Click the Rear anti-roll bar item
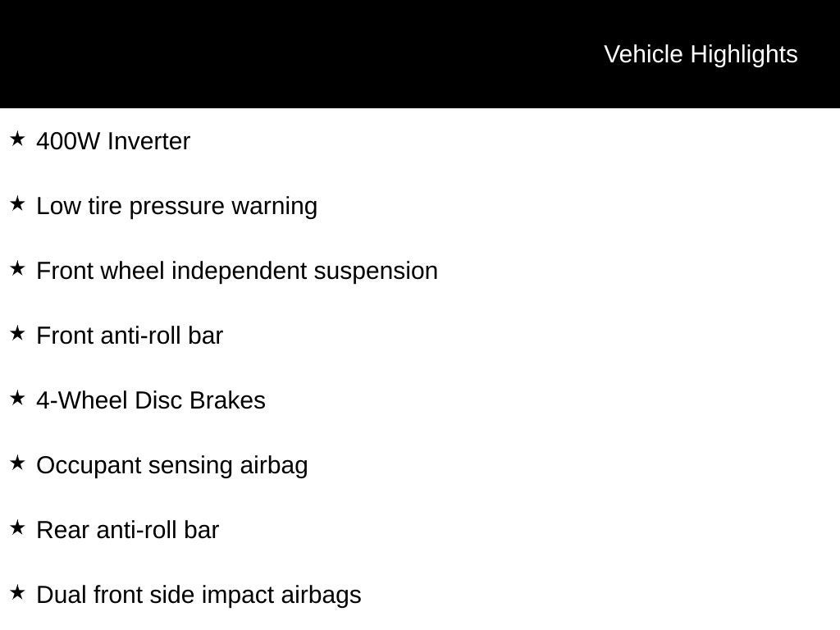The image size is (840, 630). tap(128, 530)
